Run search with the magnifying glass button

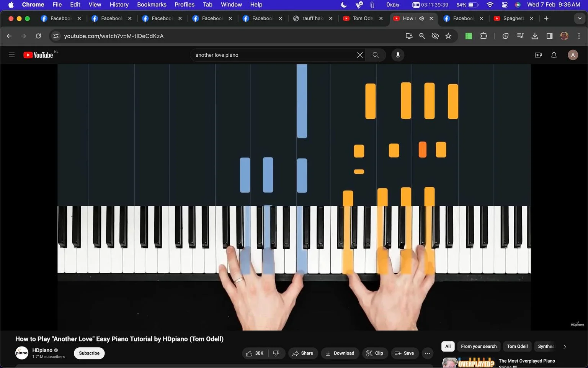tap(376, 55)
